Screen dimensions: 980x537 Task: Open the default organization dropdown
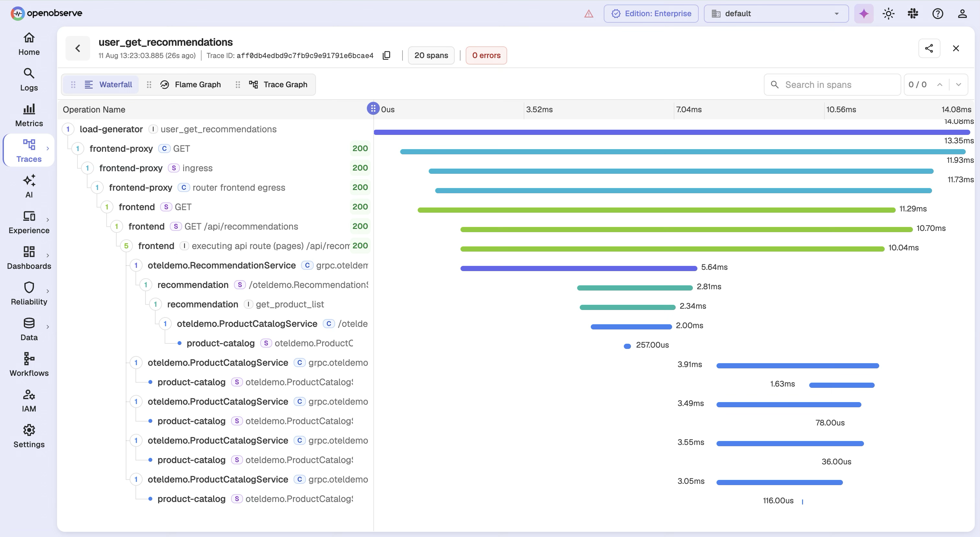(776, 14)
